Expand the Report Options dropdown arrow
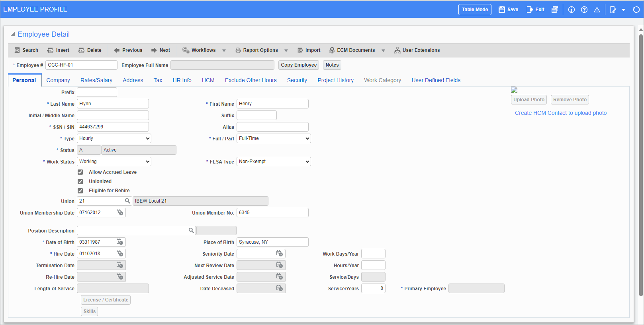The height and width of the screenshot is (325, 644). pyautogui.click(x=286, y=51)
